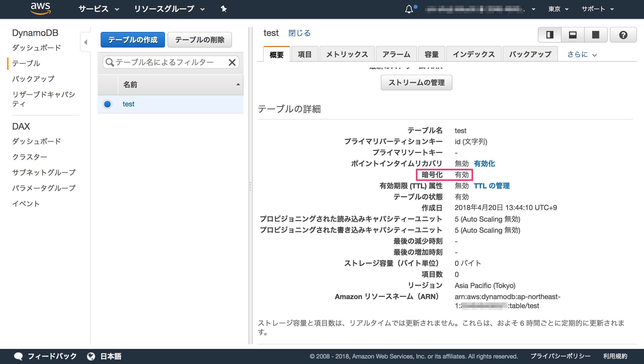Click the DynamoDB sidebar heading
This screenshot has height=364, width=644.
click(x=35, y=33)
